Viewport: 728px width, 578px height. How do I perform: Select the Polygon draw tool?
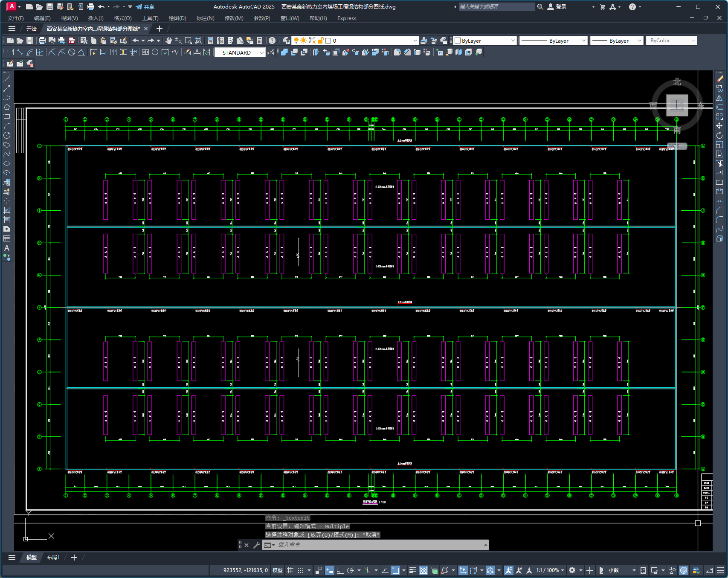click(x=7, y=107)
